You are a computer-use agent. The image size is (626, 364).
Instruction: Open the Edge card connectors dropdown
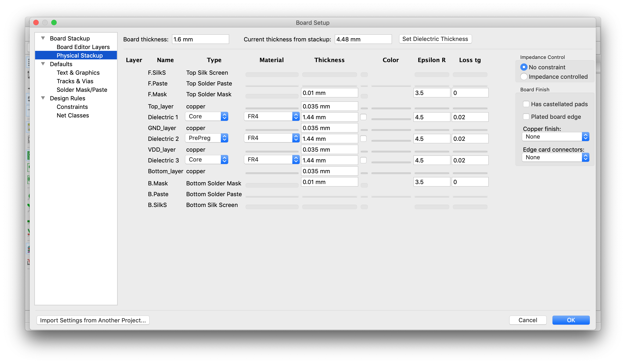click(x=555, y=157)
